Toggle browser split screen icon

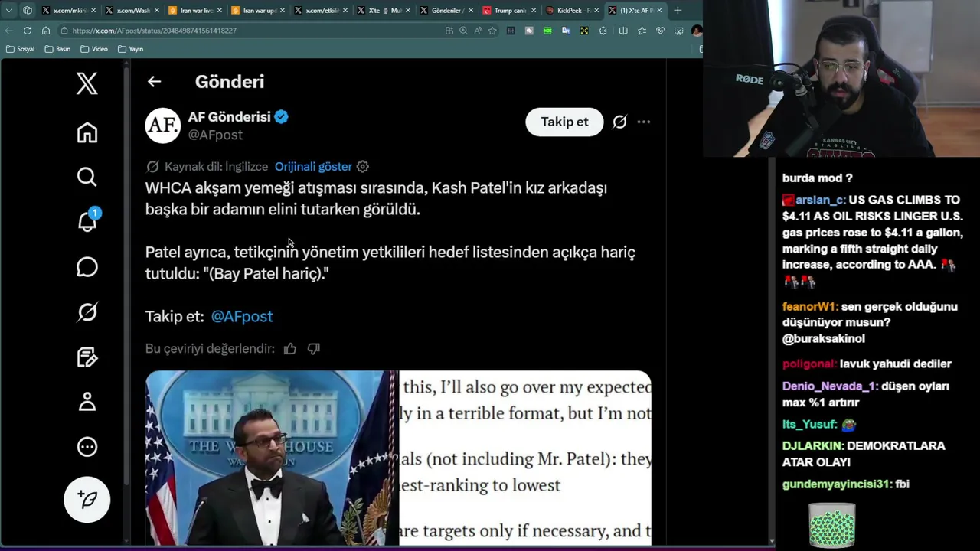tap(623, 31)
